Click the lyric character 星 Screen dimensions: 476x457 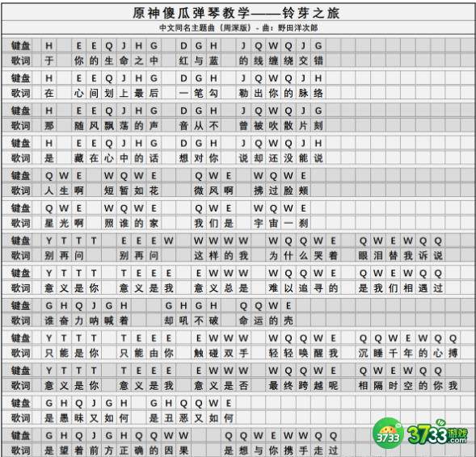[x=49, y=224]
